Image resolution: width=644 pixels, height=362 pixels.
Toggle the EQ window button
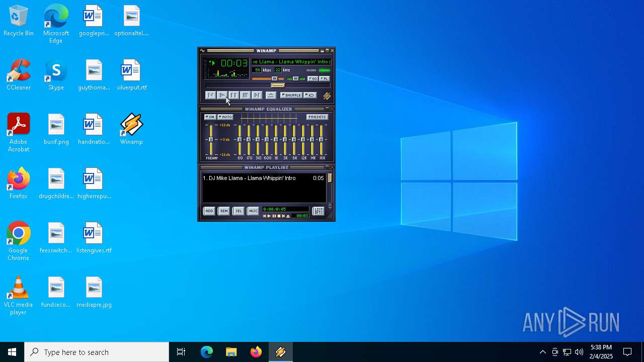[x=313, y=78]
